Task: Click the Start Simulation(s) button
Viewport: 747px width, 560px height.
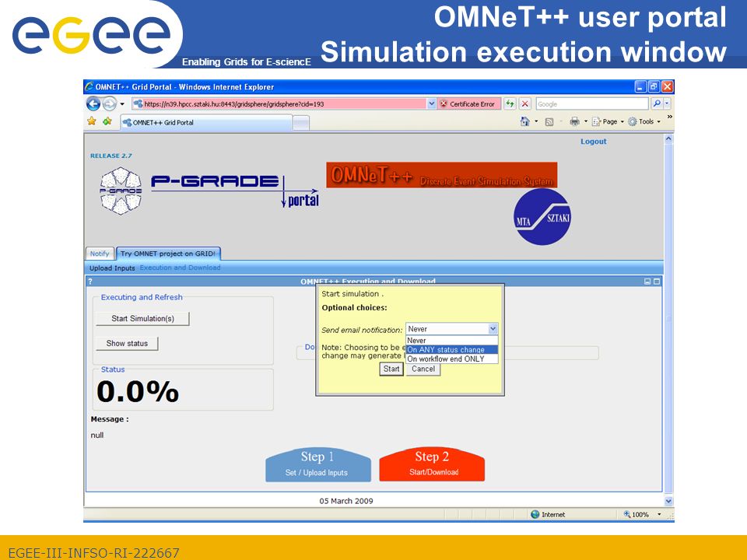Action: point(142,319)
